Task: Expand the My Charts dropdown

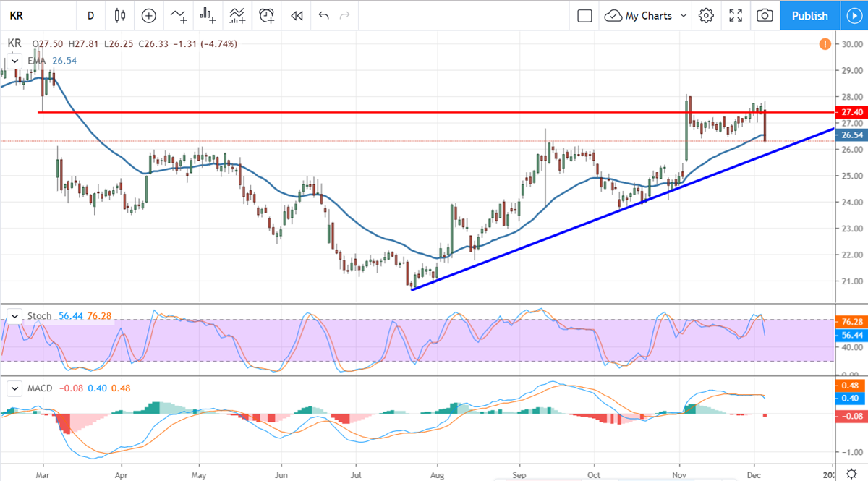Action: point(646,15)
